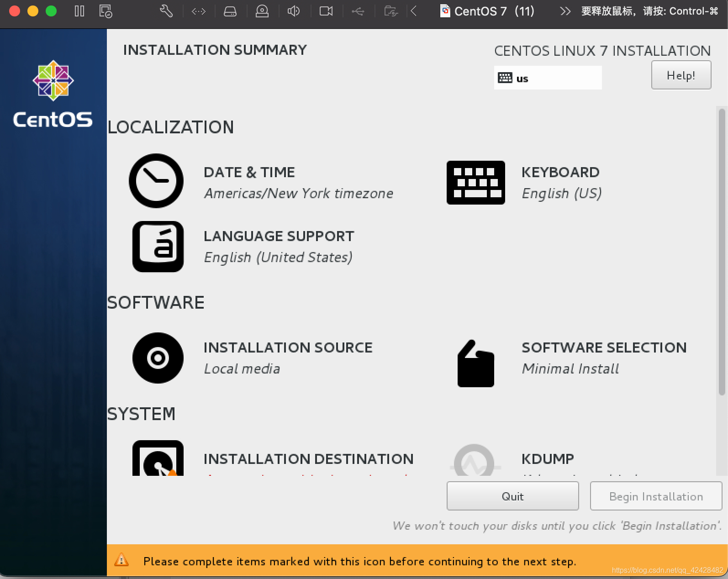The width and height of the screenshot is (728, 579).
Task: Click the English (US) keyboard text
Action: tap(562, 194)
